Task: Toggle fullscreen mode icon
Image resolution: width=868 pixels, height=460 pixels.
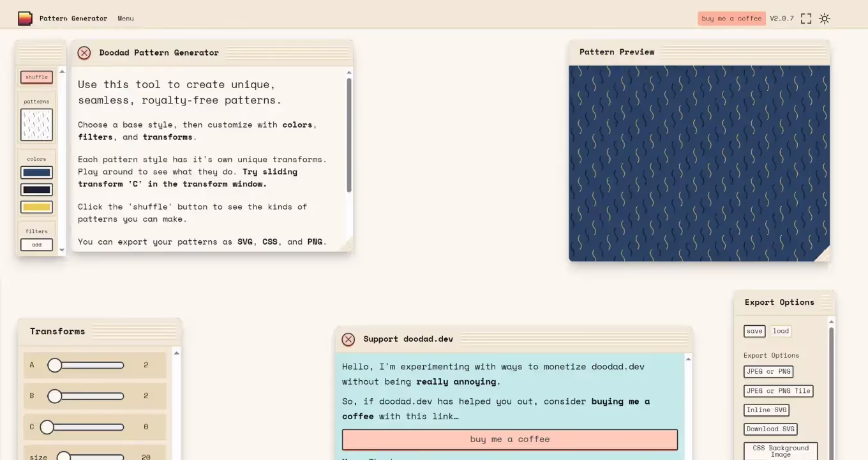Action: (806, 19)
